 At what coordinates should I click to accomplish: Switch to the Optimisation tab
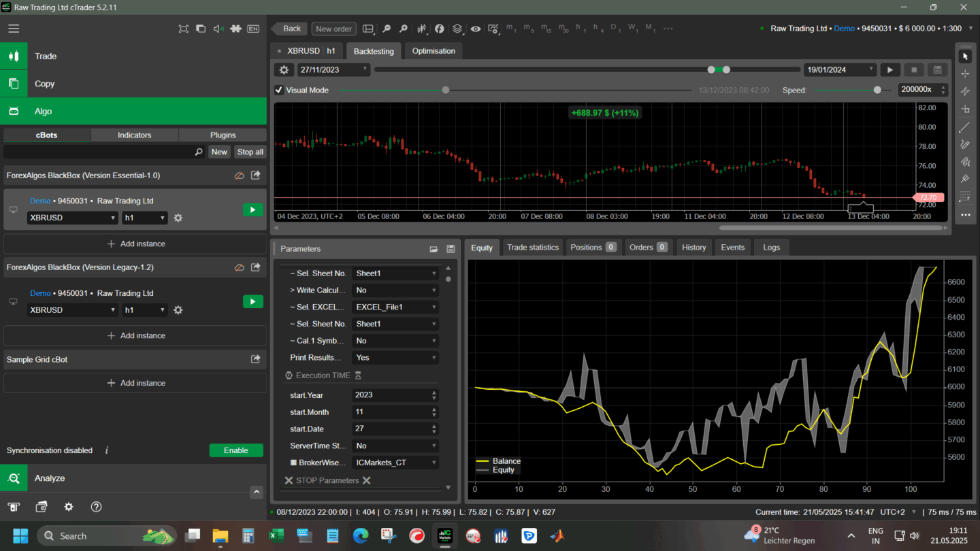tap(434, 51)
